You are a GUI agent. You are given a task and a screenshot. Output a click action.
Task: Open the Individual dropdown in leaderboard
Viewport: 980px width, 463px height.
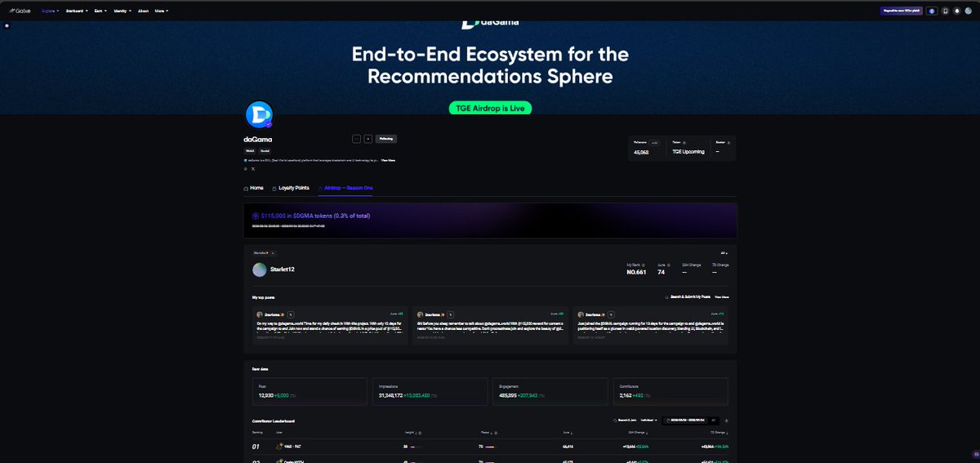[x=648, y=421]
